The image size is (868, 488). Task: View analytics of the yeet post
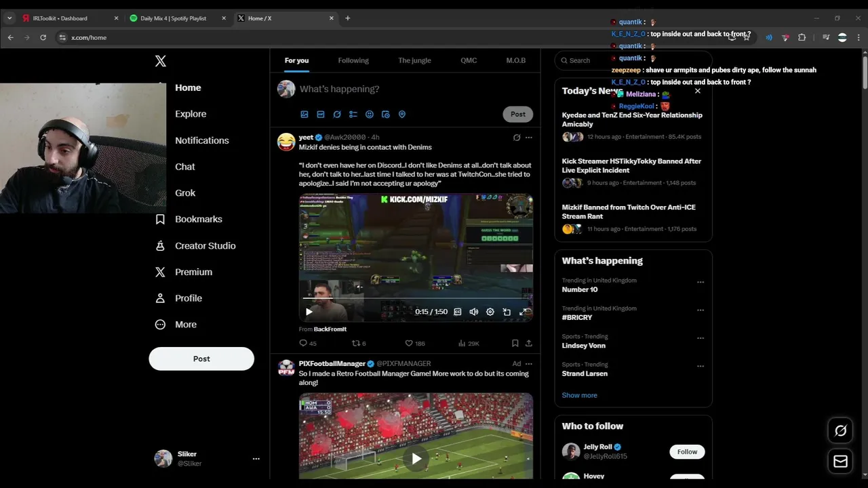click(x=469, y=344)
